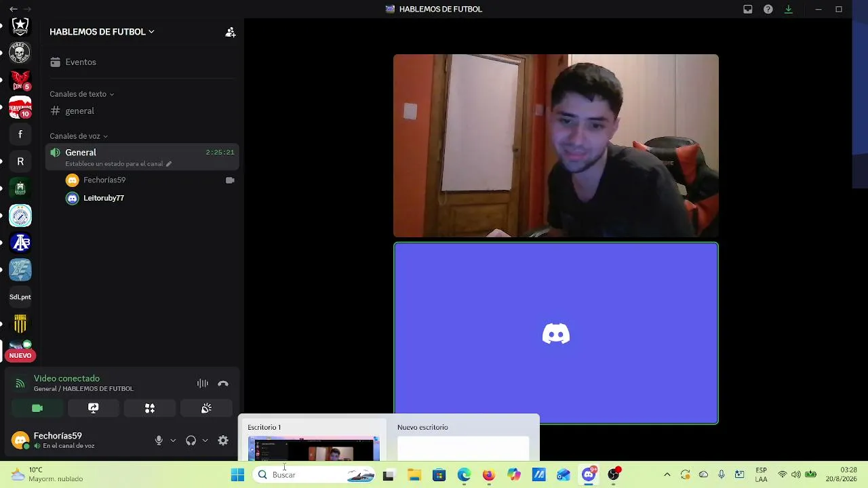The image size is (868, 488).
Task: Click the invite people icon
Action: (x=231, y=32)
